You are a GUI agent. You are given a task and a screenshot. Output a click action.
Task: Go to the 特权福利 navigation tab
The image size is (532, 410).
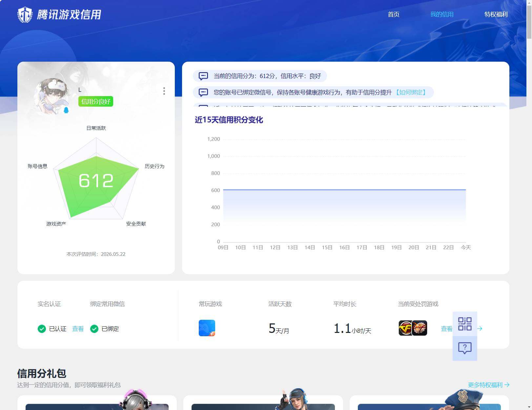tap(496, 14)
